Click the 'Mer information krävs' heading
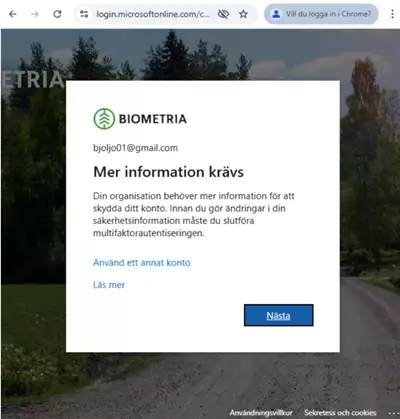Viewport: 400px width, 419px height. click(168, 172)
